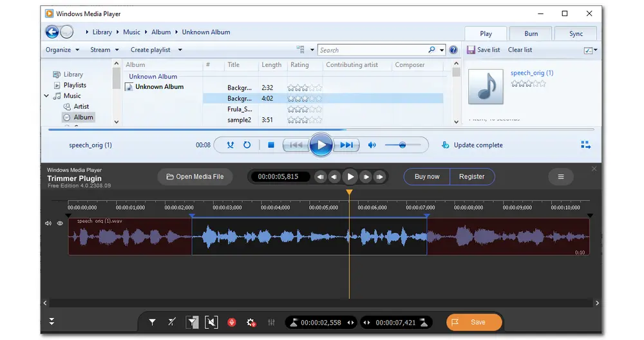
Task: Click Music in the breadcrumb path
Action: pos(131,32)
